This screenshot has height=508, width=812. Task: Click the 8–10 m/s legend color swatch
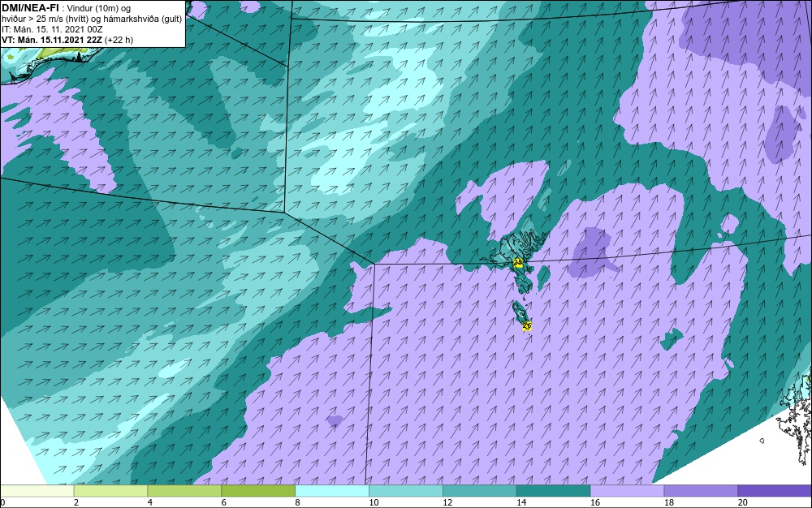332,491
